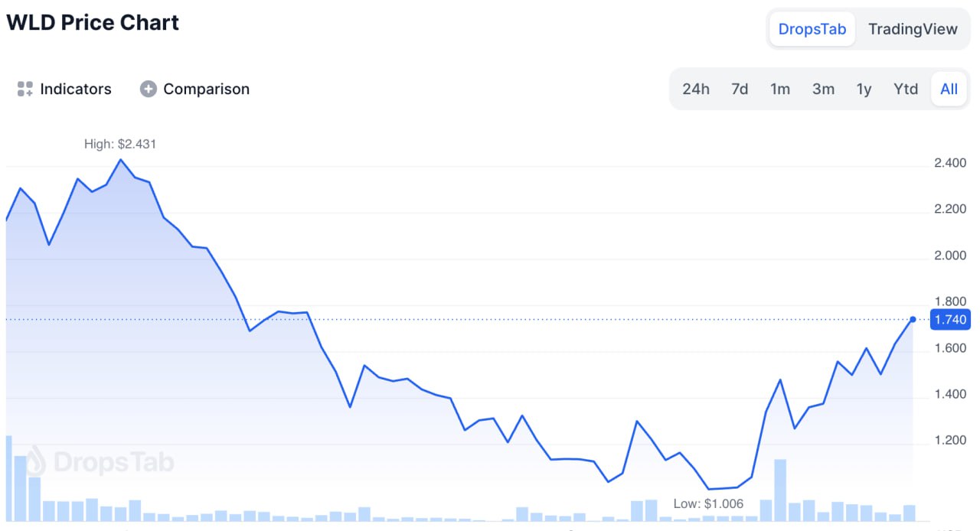Click the tallest leftmost volume bar

tap(8, 478)
